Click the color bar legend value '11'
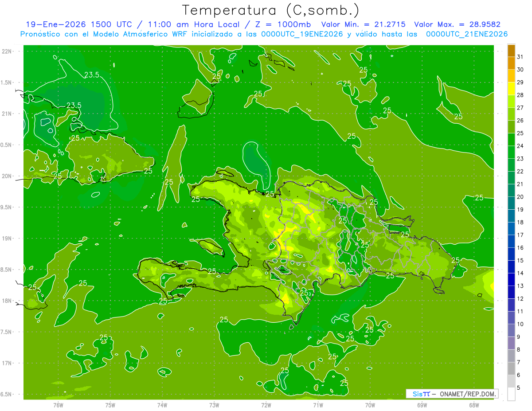This screenshot has width=532, height=411. (520, 311)
